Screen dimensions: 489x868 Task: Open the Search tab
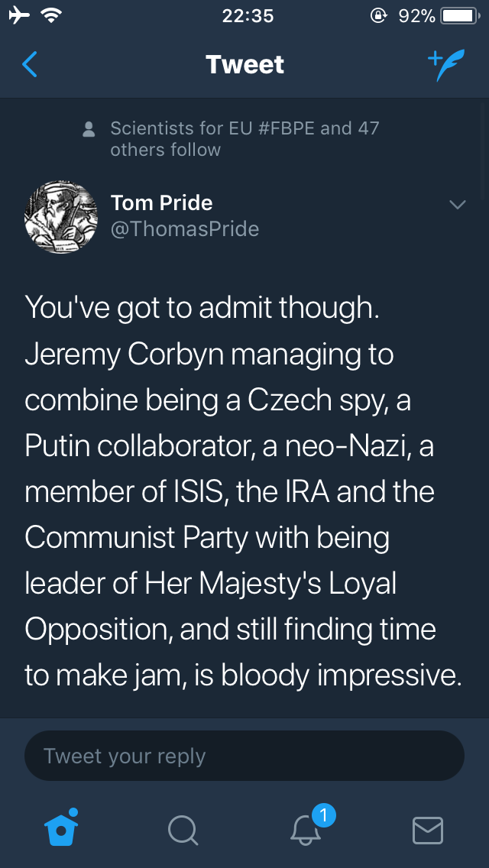pos(183,830)
